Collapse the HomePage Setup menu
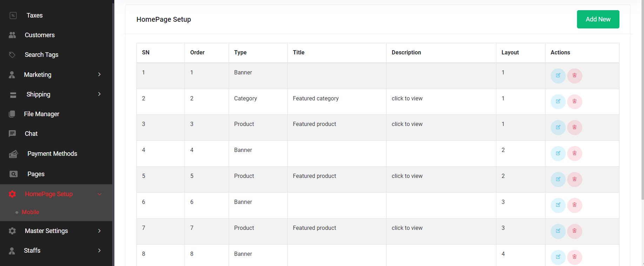The height and width of the screenshot is (266, 644). (100, 194)
